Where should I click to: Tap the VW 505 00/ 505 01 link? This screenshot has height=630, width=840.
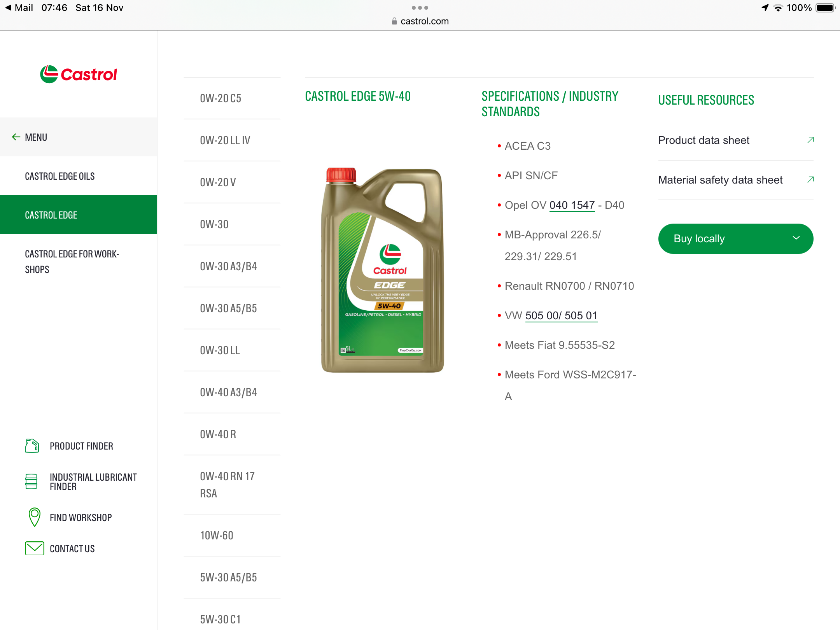[561, 316]
